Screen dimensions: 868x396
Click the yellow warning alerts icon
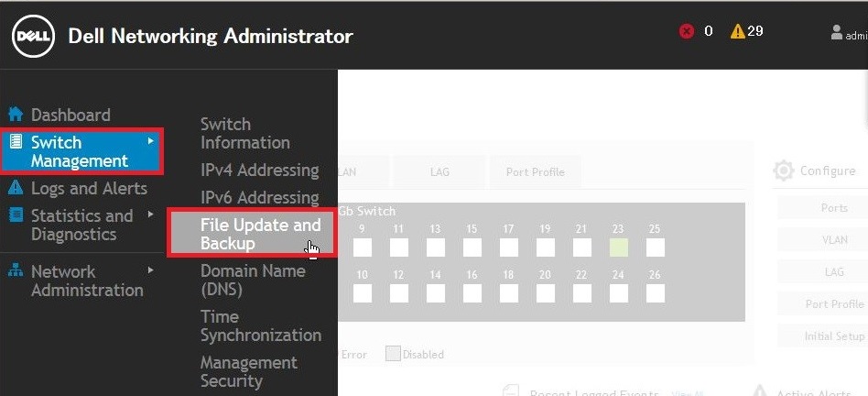pyautogui.click(x=737, y=31)
